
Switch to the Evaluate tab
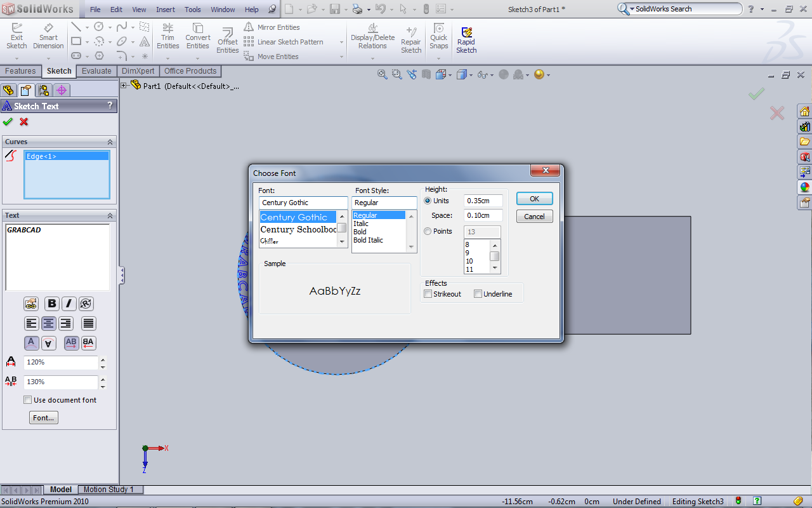(x=96, y=71)
